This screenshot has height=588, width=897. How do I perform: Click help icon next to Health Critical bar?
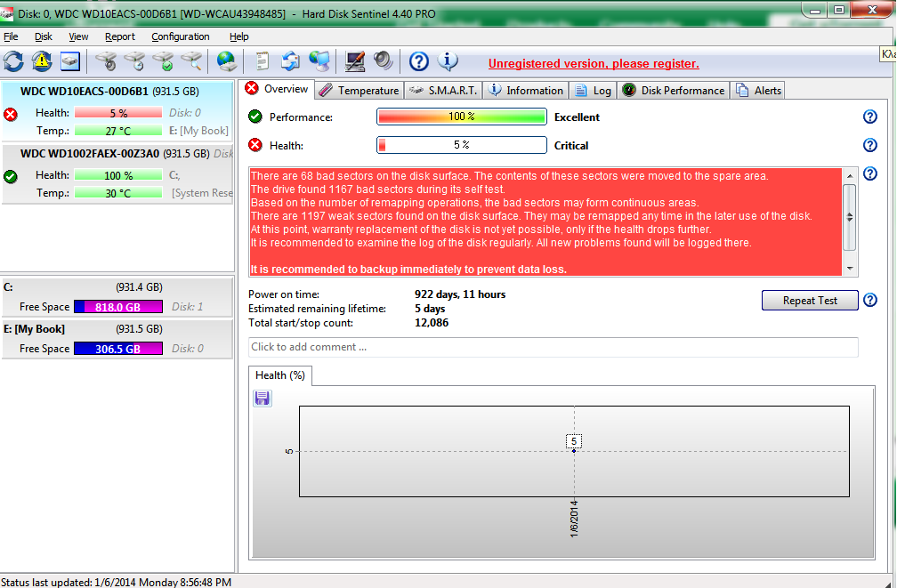[869, 145]
